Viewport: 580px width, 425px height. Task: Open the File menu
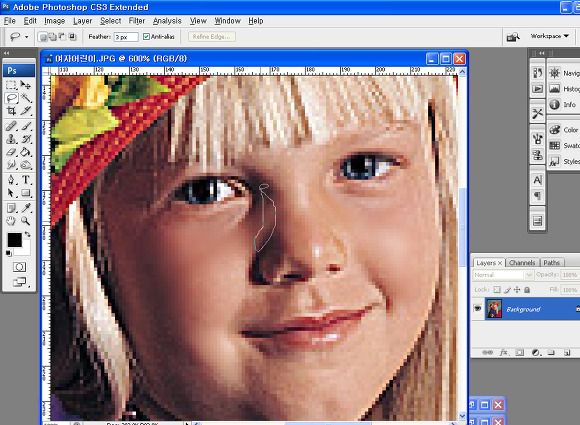(10, 21)
